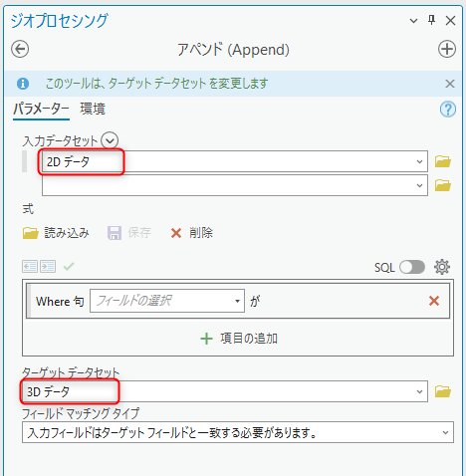Browse for the 2D データ input dataset
The width and height of the screenshot is (466, 476).
pyautogui.click(x=443, y=161)
